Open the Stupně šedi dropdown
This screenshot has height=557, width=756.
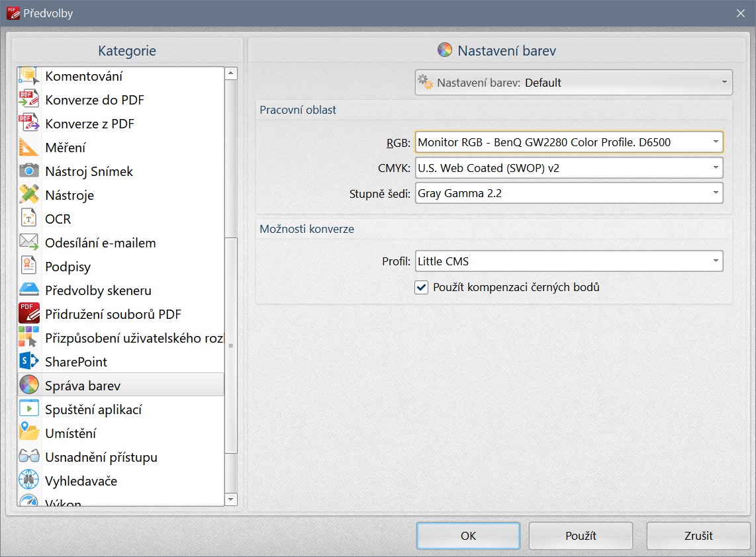[x=569, y=193]
